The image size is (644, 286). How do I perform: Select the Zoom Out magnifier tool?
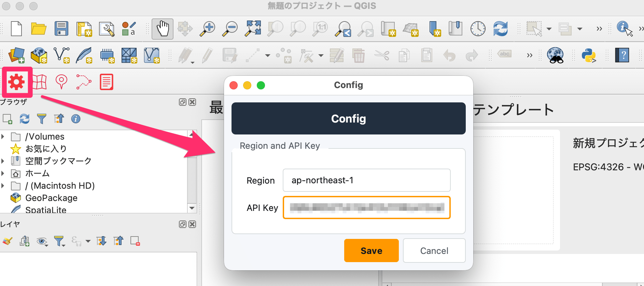pyautogui.click(x=230, y=29)
